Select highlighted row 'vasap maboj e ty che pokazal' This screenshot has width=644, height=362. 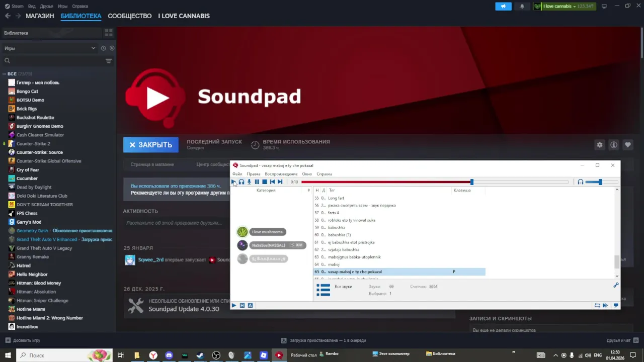click(399, 271)
